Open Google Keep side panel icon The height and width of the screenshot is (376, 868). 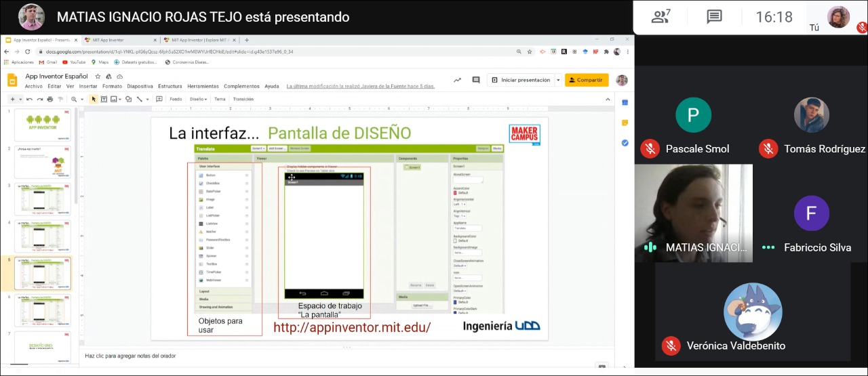pyautogui.click(x=625, y=123)
